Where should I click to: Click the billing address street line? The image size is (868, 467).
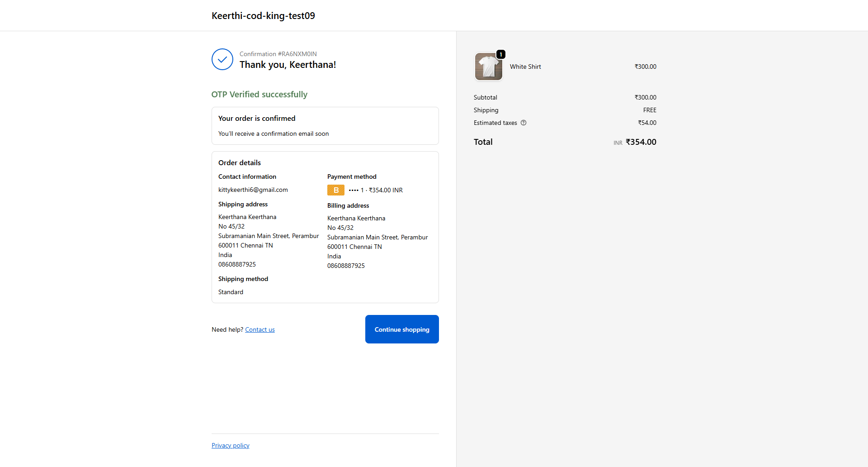click(x=377, y=237)
